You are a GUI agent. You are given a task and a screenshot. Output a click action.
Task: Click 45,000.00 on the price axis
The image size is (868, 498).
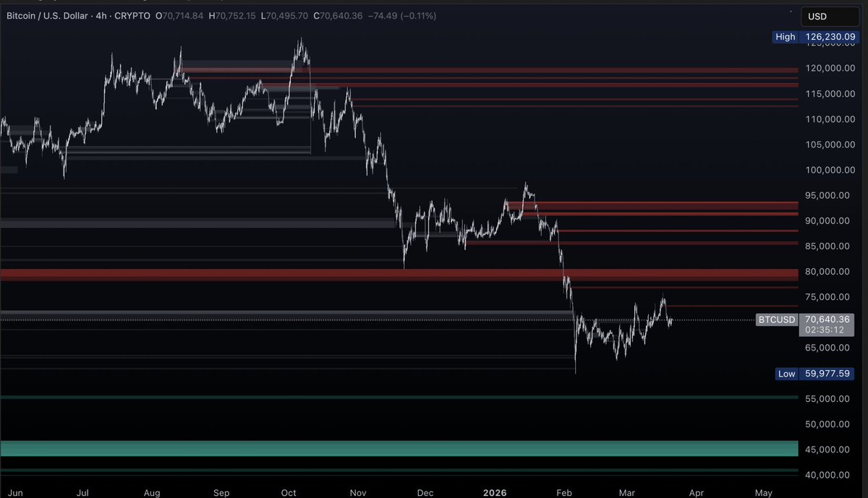[829, 449]
